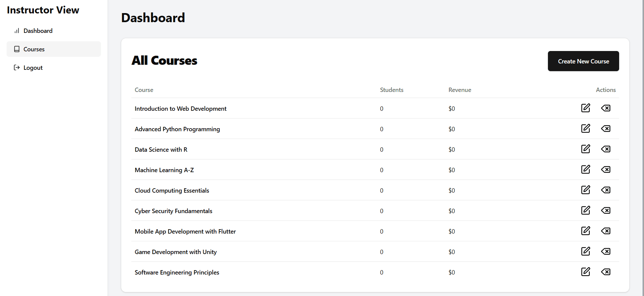The width and height of the screenshot is (644, 296).
Task: Click student count for Machine Learning A-Z
Action: tap(382, 170)
